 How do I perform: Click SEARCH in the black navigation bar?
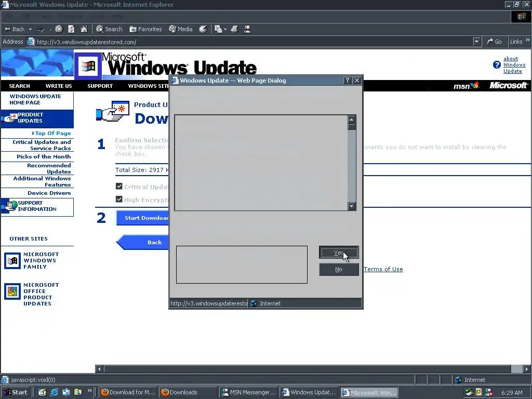click(x=19, y=86)
